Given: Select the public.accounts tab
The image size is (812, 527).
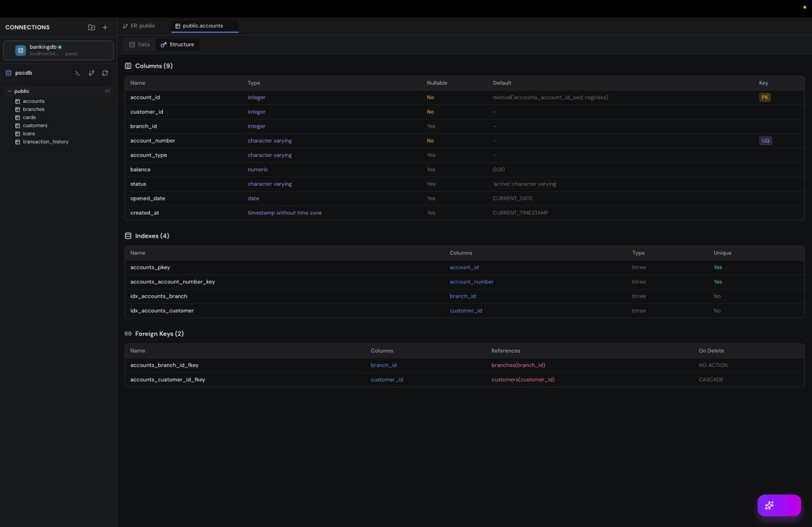Looking at the screenshot, I should pos(202,25).
